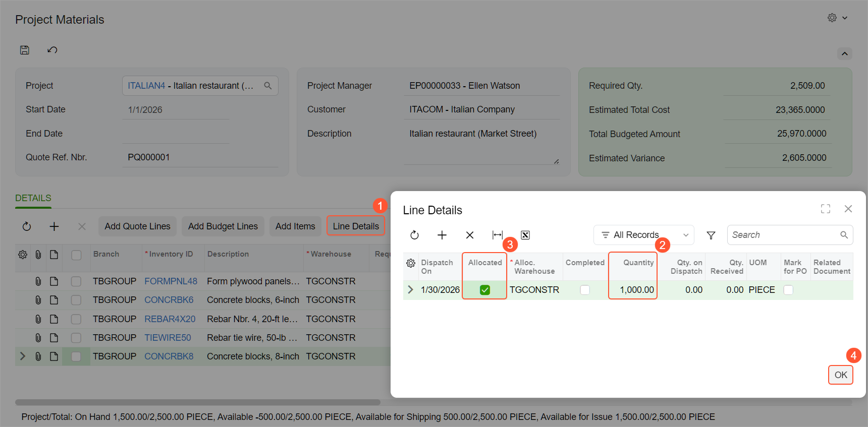Click Add Quote Lines button
Viewport: 868px width, 427px height.
(x=138, y=226)
